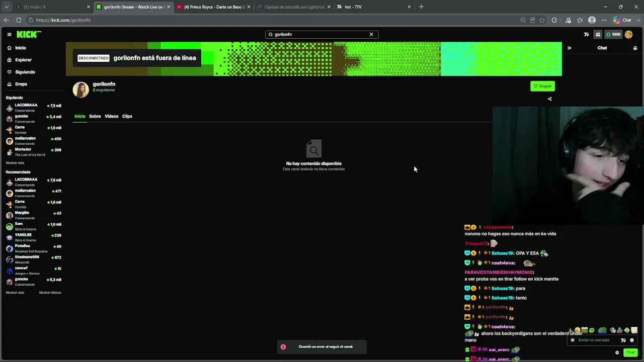Open Mortedor channel in Siguiendo list
644x362 pixels.
pos(34,152)
